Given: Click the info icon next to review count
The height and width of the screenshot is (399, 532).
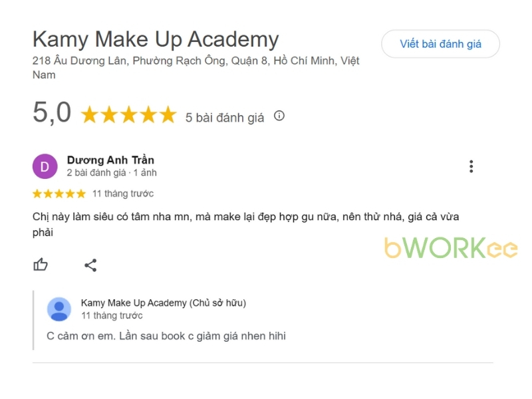Looking at the screenshot, I should (x=279, y=115).
